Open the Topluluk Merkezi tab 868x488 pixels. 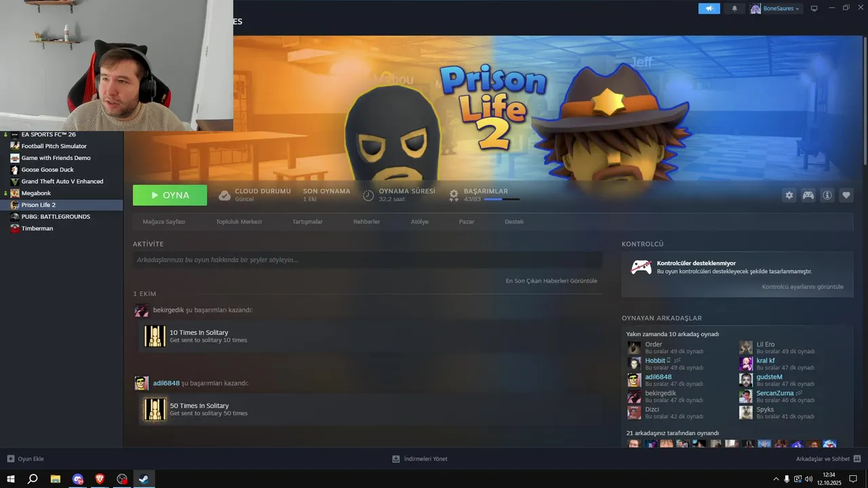239,222
